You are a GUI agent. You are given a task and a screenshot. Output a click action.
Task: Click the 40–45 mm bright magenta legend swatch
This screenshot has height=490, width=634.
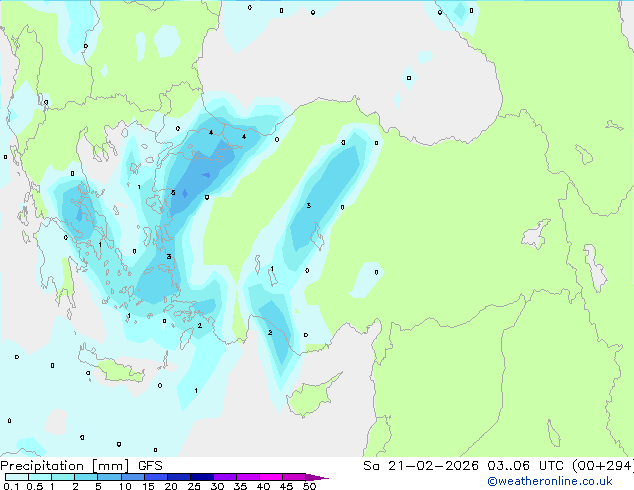tap(271, 477)
